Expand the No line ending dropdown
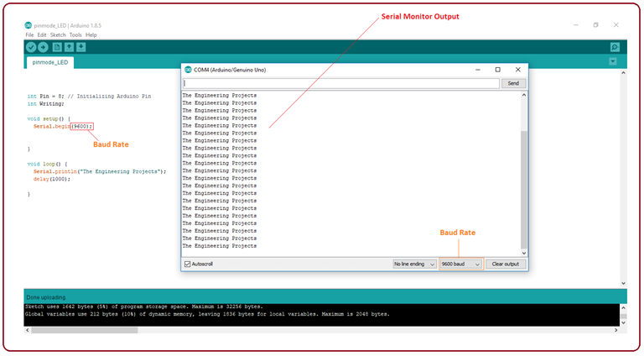Viewport: 644px width, 356px height. 415,264
